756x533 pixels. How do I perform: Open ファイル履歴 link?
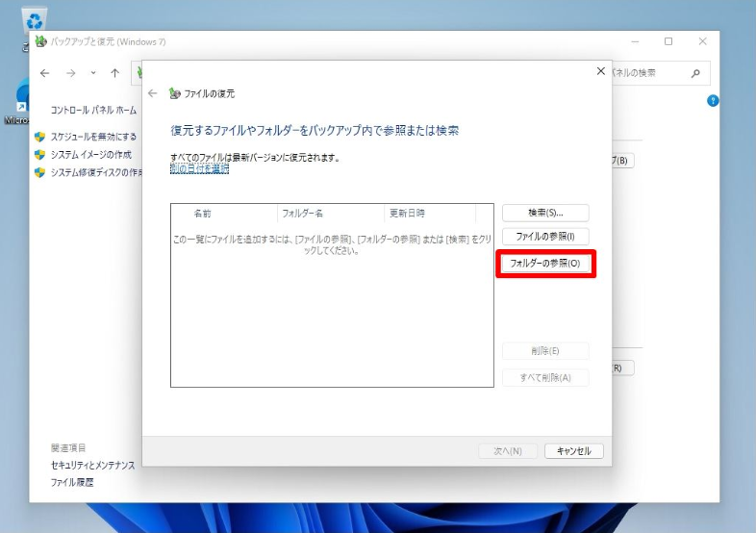click(72, 482)
